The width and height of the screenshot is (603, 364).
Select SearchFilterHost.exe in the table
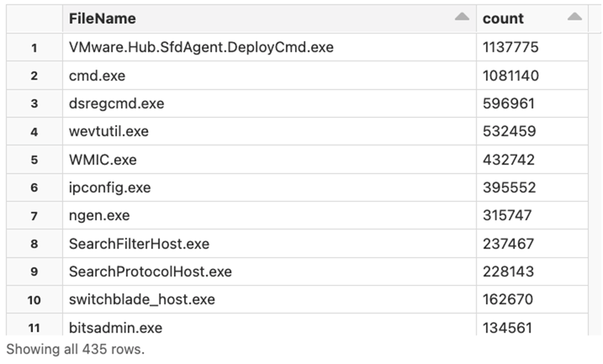139,244
